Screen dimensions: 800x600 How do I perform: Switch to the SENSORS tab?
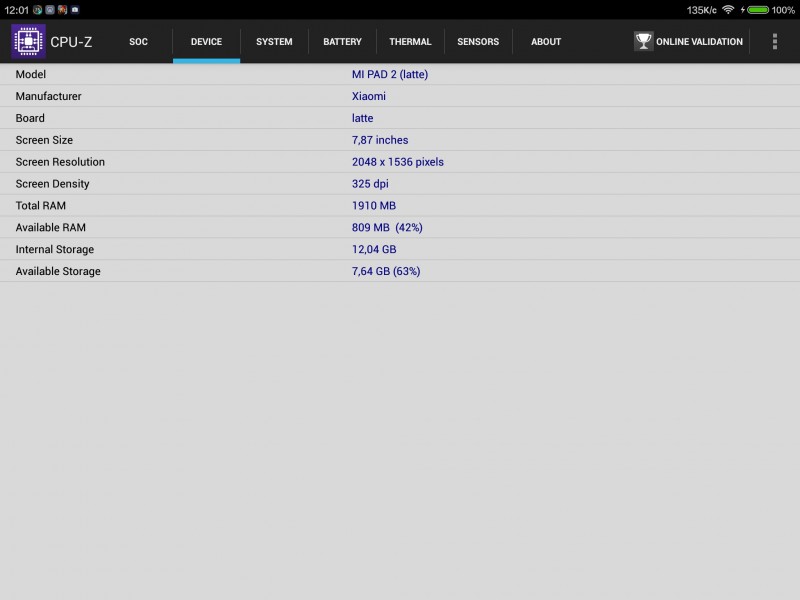pyautogui.click(x=478, y=42)
